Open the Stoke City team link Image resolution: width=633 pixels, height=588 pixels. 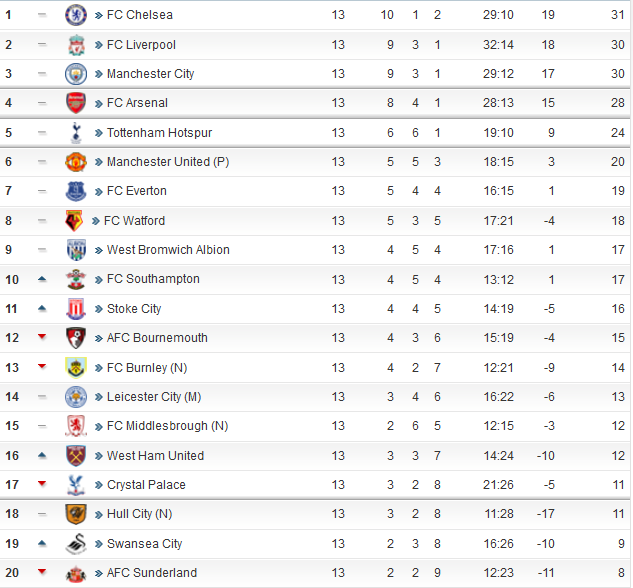pyautogui.click(x=134, y=309)
